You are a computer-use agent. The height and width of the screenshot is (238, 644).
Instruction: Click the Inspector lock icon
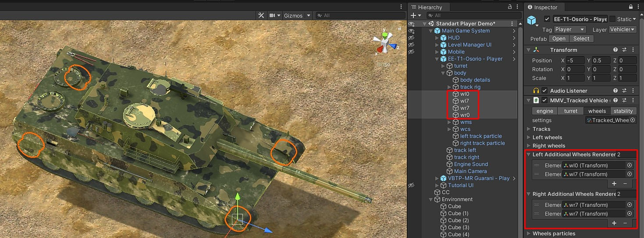click(x=630, y=7)
